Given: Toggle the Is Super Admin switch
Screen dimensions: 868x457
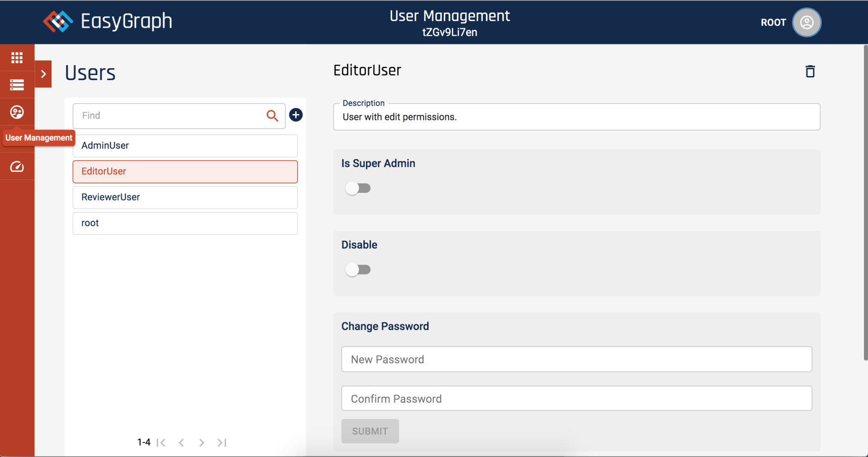Looking at the screenshot, I should coord(358,188).
